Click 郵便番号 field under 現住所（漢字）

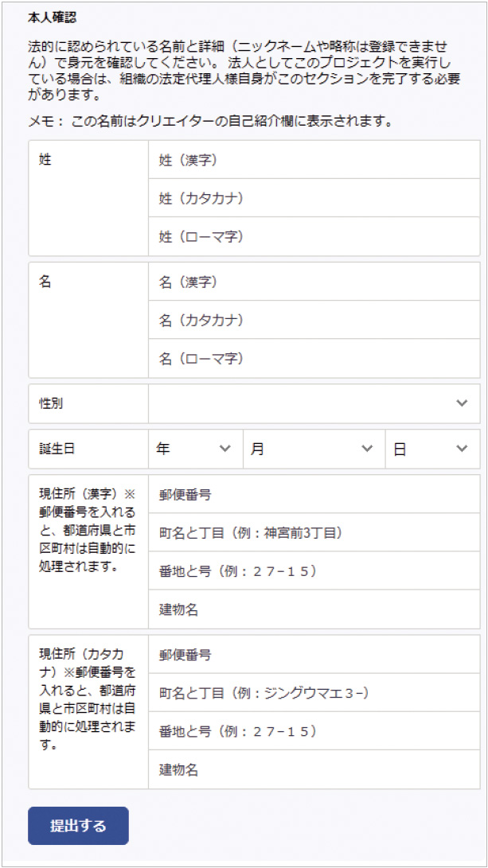pos(314,494)
